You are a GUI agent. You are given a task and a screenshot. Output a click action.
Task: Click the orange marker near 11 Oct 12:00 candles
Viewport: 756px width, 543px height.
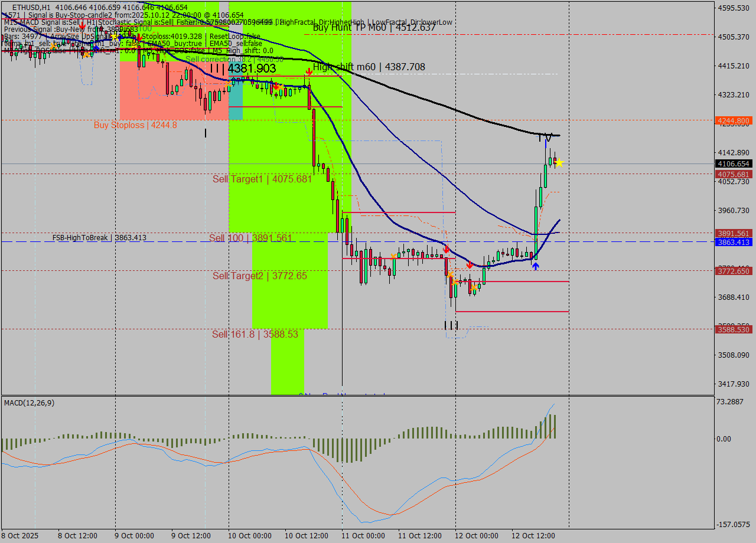click(x=451, y=274)
